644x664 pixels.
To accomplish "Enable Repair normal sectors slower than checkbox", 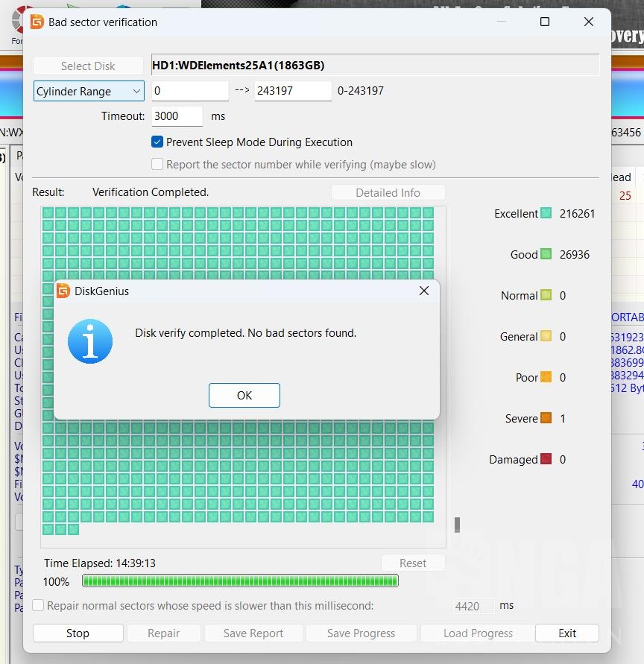I will click(38, 606).
